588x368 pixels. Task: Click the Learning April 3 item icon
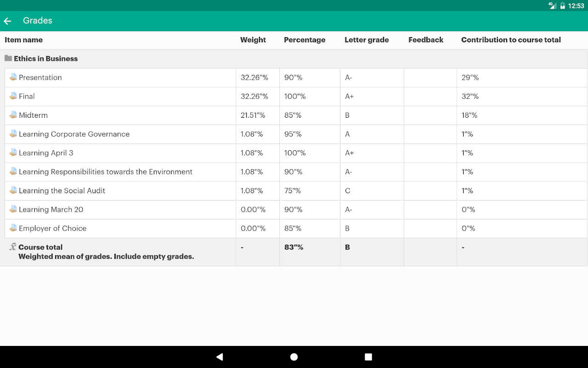click(13, 153)
